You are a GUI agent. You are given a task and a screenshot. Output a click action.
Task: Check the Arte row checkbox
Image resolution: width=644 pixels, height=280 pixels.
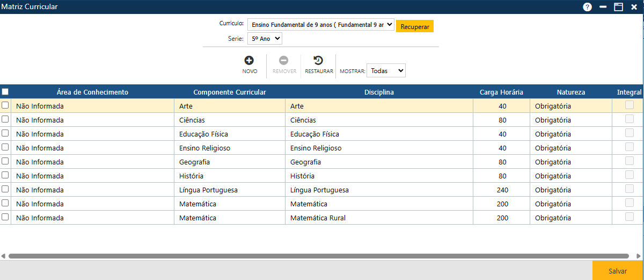click(5, 105)
